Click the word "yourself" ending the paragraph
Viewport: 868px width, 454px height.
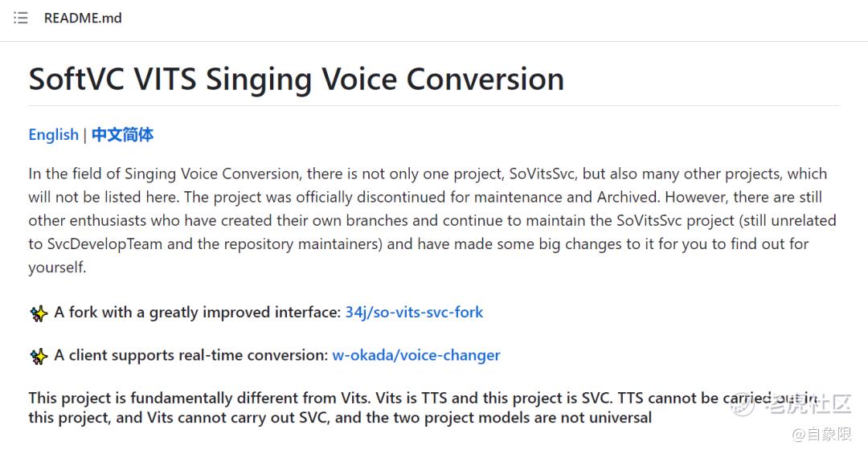(x=55, y=267)
